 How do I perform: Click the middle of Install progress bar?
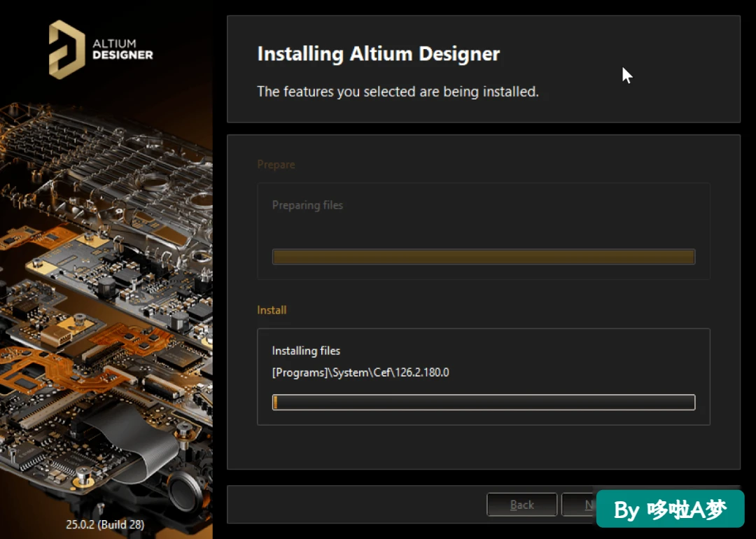pyautogui.click(x=484, y=402)
